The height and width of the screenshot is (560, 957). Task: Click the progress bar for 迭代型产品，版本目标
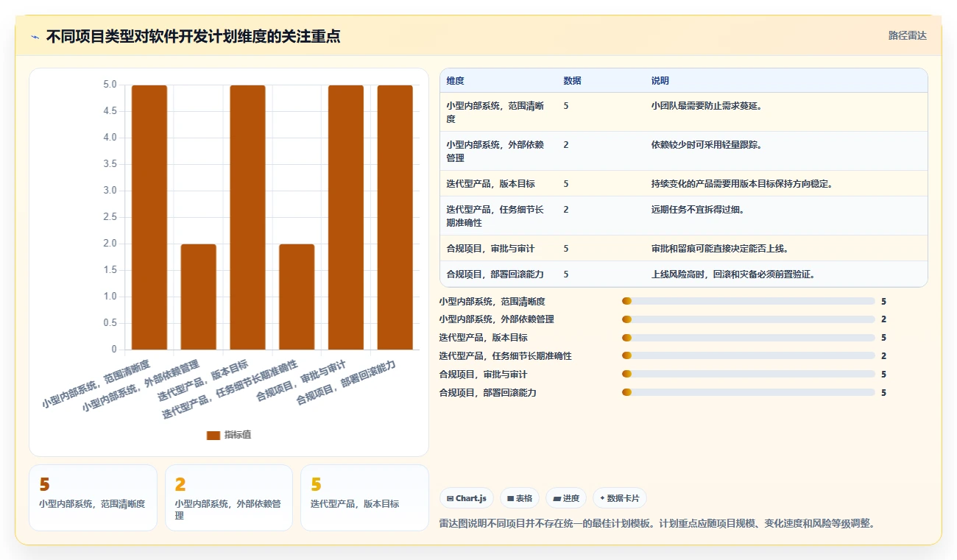748,338
